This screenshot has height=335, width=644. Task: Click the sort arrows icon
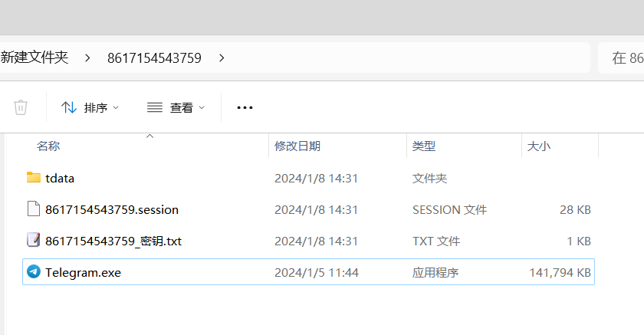(69, 107)
